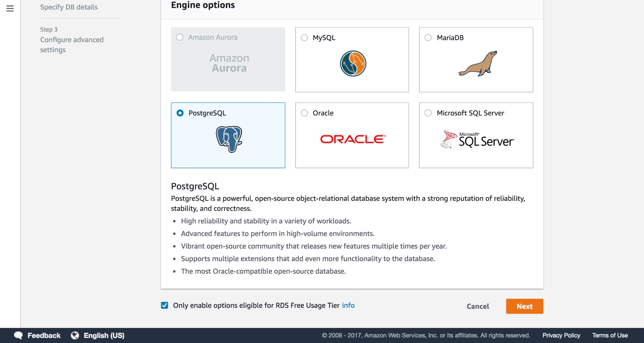644x343 pixels.
Task: Click the Engine options heading
Action: click(203, 5)
